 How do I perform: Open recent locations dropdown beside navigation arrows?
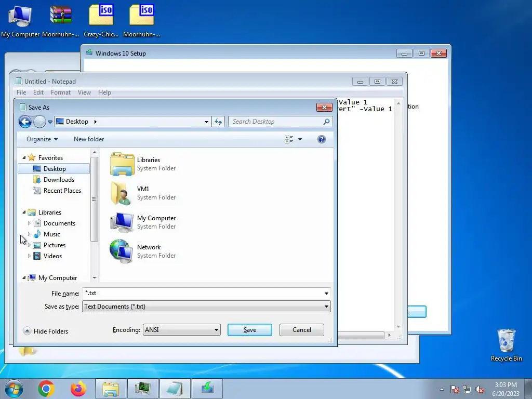point(50,122)
